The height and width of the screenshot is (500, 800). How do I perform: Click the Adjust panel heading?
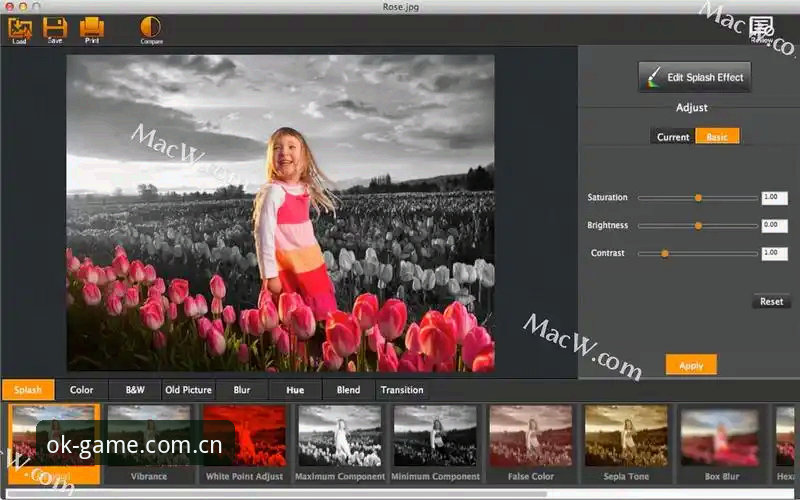691,108
